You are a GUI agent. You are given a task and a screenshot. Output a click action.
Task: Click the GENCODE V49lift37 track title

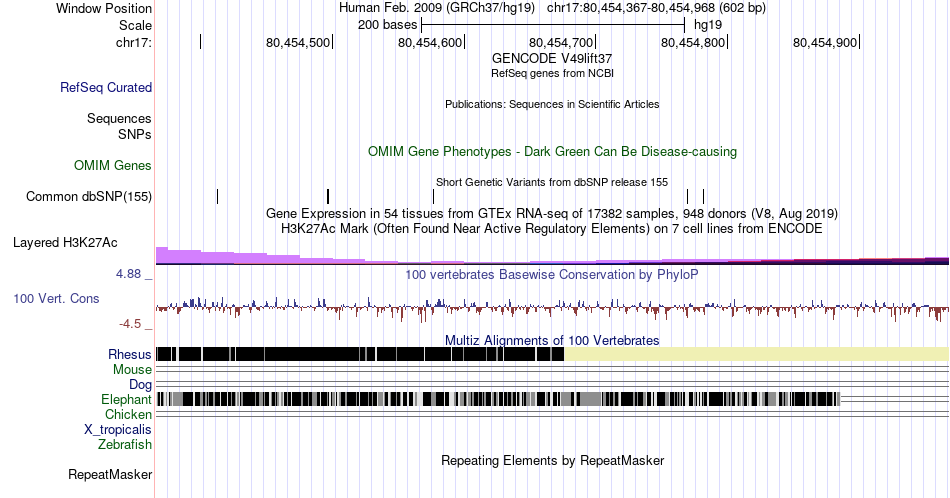(x=552, y=59)
